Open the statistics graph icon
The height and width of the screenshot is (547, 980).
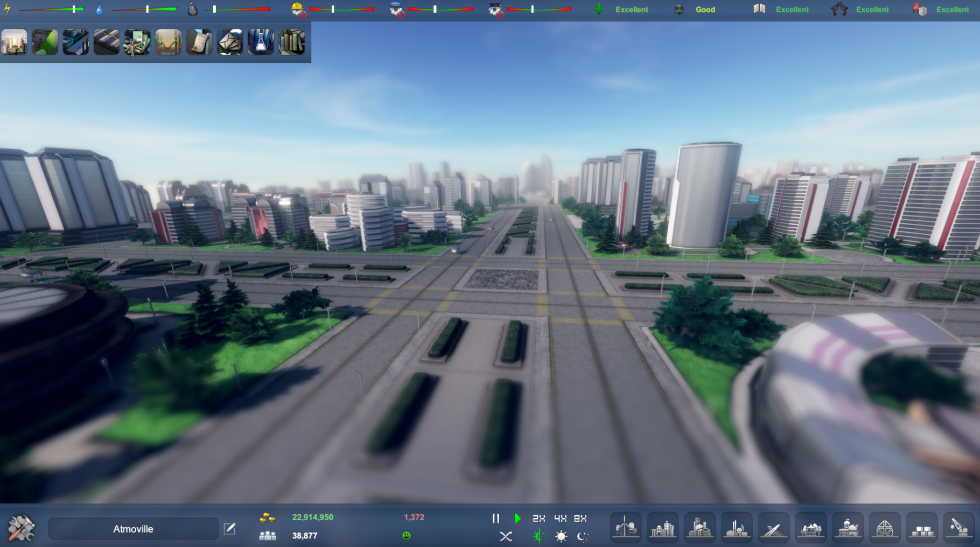tap(168, 42)
